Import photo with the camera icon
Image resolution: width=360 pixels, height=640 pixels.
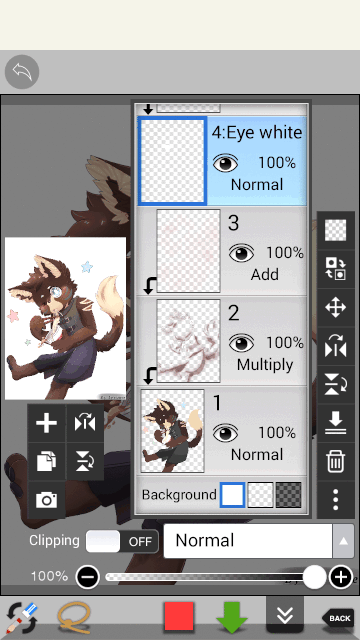click(x=47, y=500)
